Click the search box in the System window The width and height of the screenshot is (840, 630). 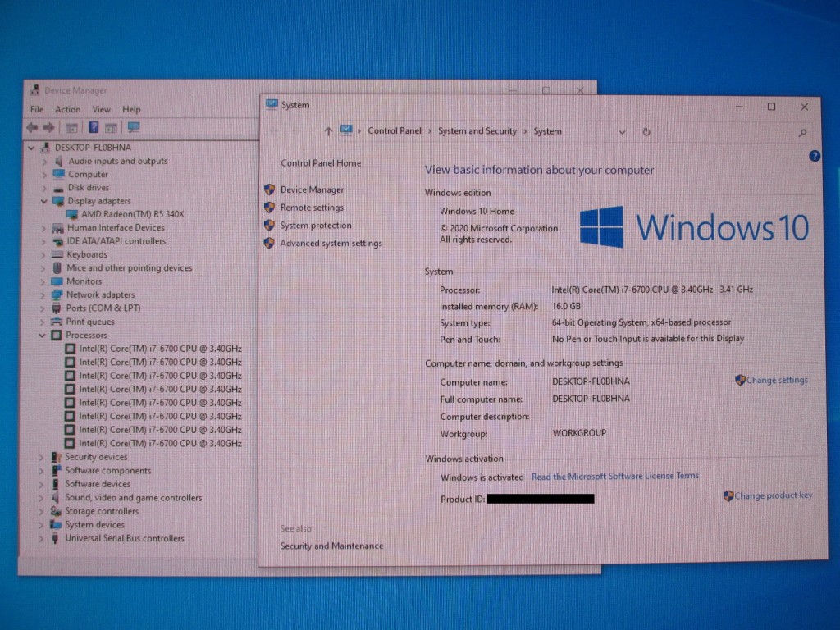tap(737, 132)
